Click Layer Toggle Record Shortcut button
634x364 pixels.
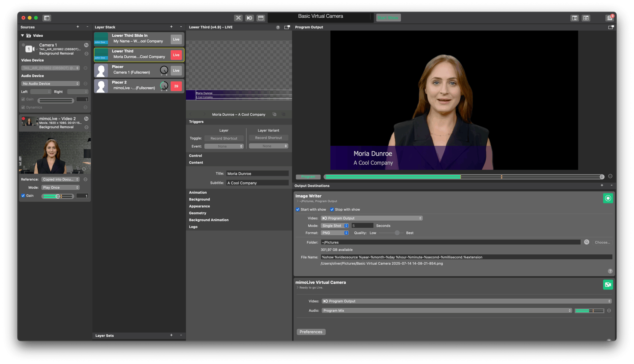(x=223, y=138)
